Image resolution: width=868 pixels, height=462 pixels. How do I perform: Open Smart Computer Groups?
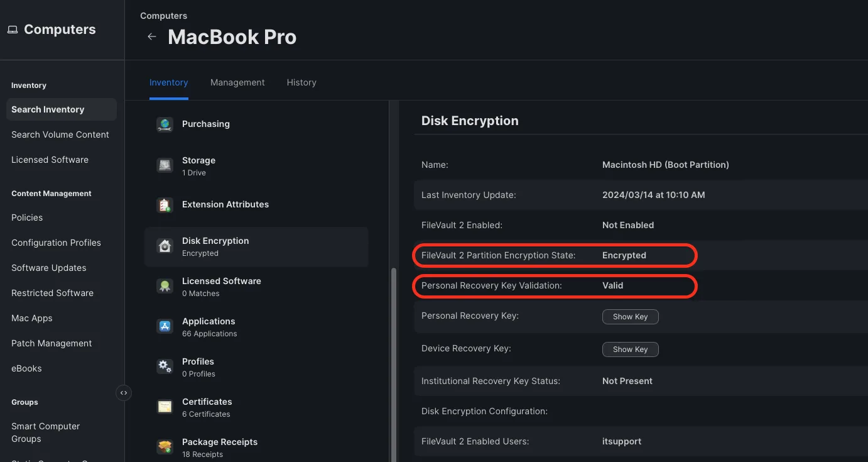(x=45, y=432)
